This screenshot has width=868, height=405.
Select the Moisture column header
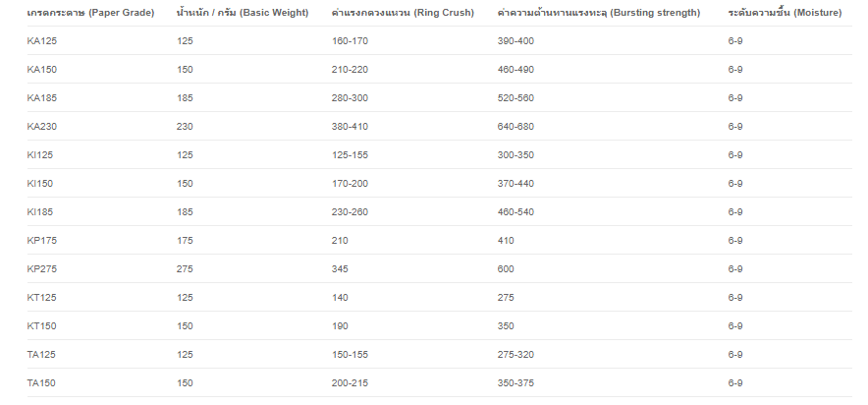[784, 12]
